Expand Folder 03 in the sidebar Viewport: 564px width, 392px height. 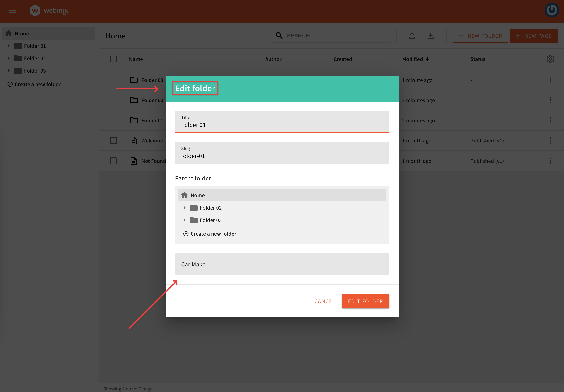[9, 70]
